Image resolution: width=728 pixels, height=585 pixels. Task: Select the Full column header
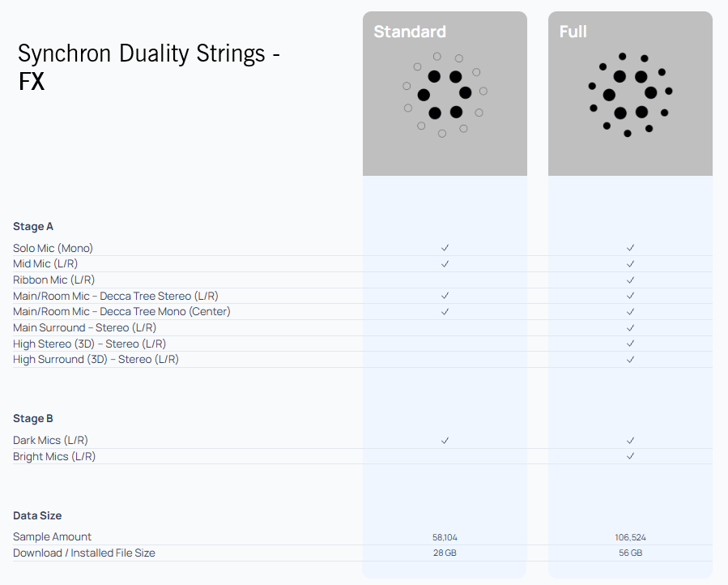[573, 32]
